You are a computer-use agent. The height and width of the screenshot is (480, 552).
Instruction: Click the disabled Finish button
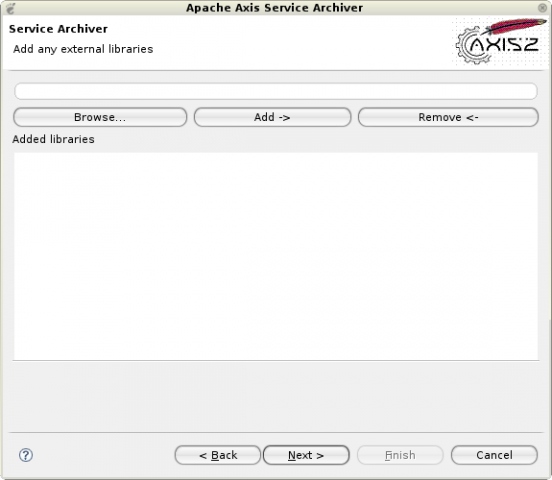400,455
